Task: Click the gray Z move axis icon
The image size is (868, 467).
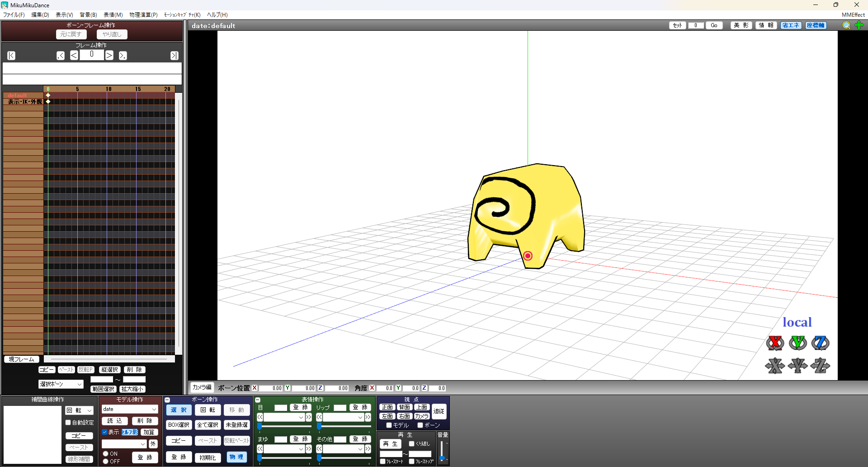Action: tap(820, 366)
